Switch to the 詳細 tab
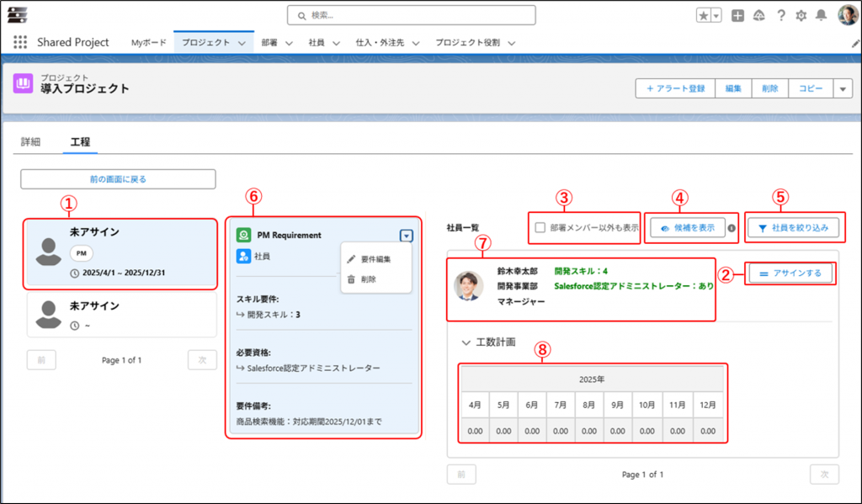 (x=30, y=142)
